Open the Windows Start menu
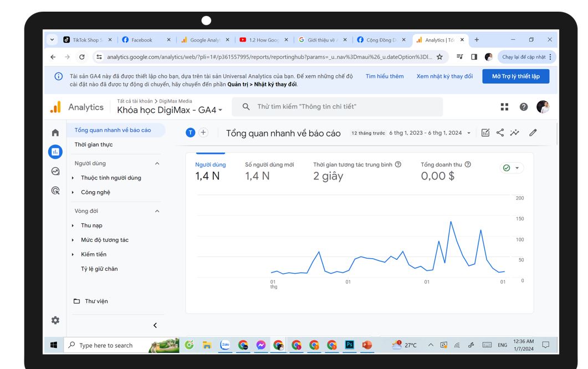This screenshot has width=588, height=369. click(x=54, y=345)
